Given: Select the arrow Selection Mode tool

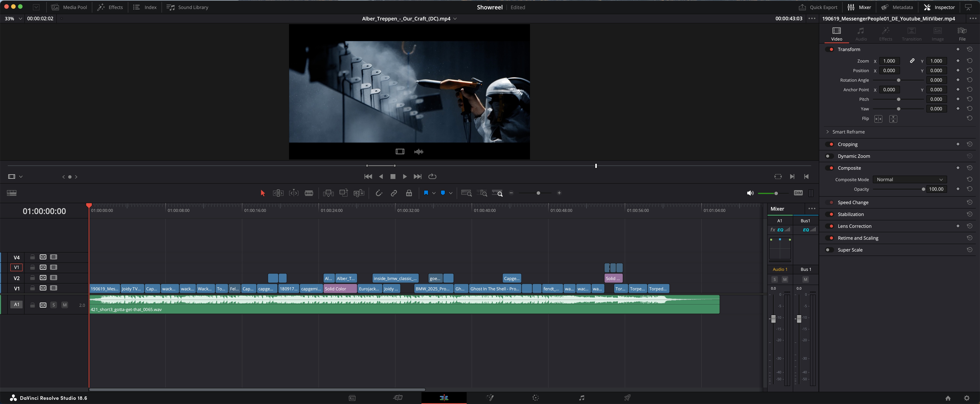Looking at the screenshot, I should point(262,193).
